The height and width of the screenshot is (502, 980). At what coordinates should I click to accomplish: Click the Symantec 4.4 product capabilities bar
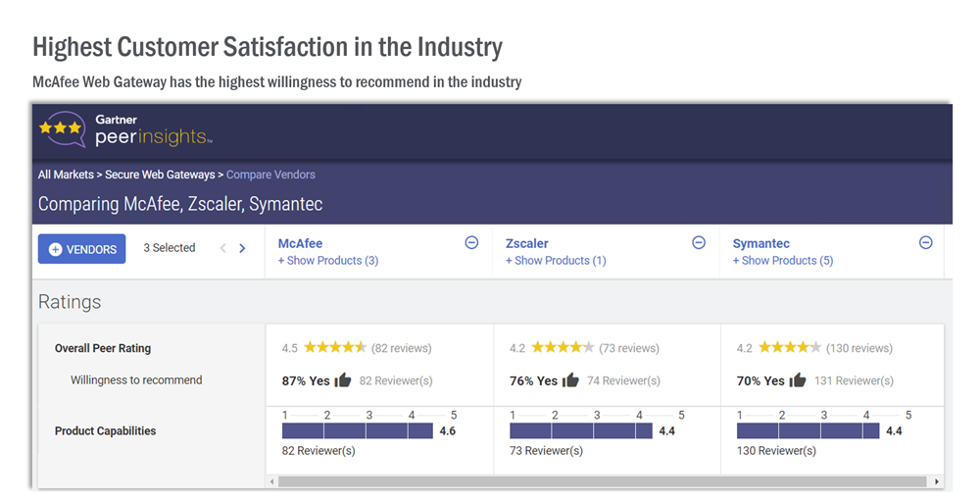pos(808,430)
